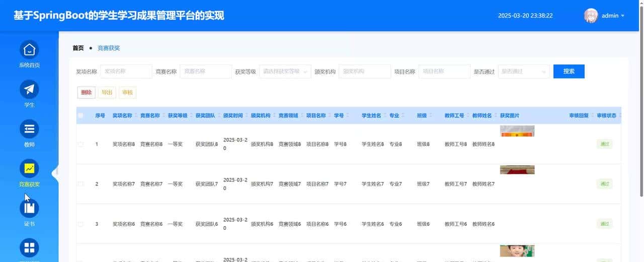The height and width of the screenshot is (262, 644).
Task: Open the 系统首页 home icon
Action: (29, 50)
